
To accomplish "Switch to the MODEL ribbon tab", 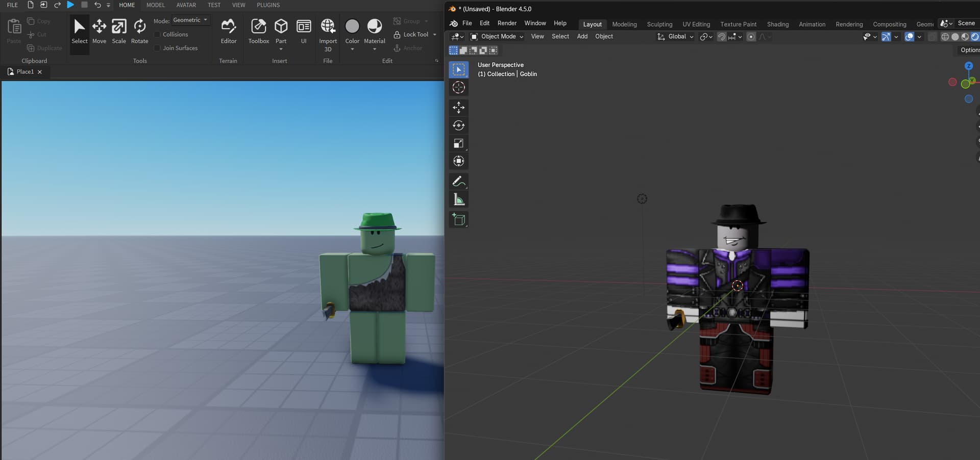I will (155, 5).
